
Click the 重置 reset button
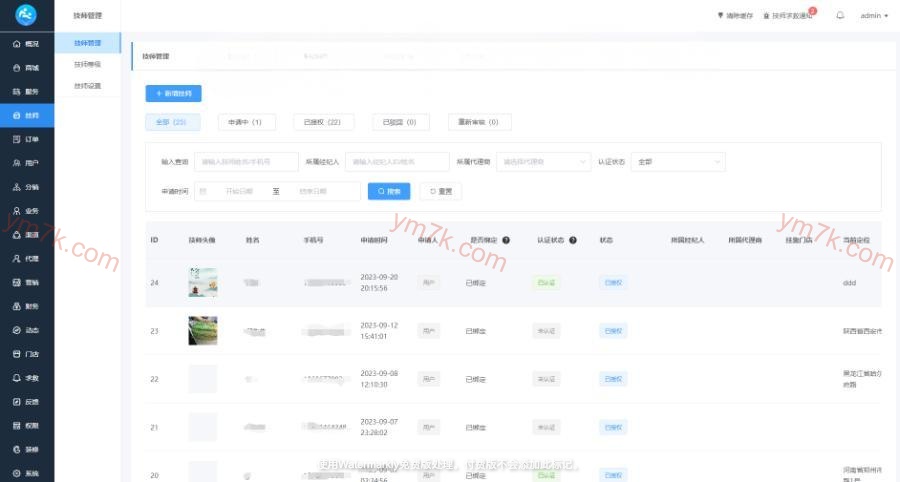441,191
